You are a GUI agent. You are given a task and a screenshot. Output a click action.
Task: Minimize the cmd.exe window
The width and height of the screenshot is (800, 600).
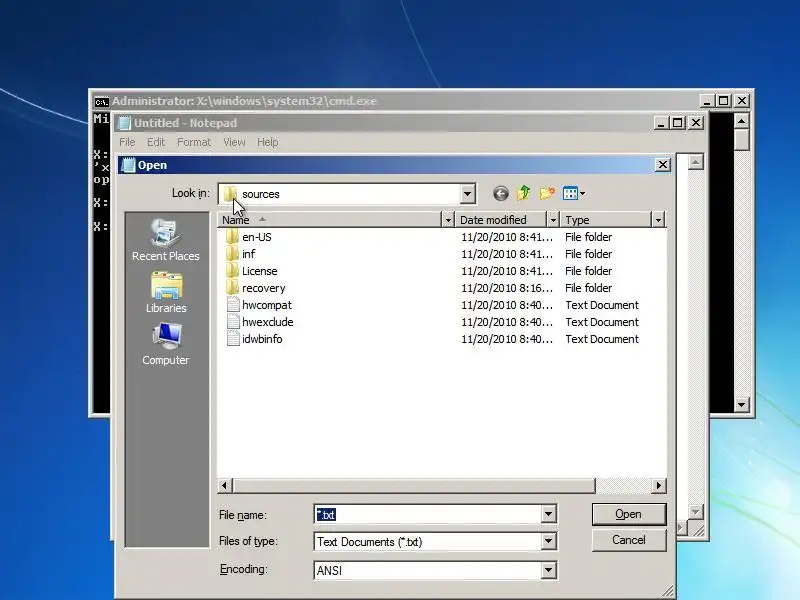(x=706, y=101)
